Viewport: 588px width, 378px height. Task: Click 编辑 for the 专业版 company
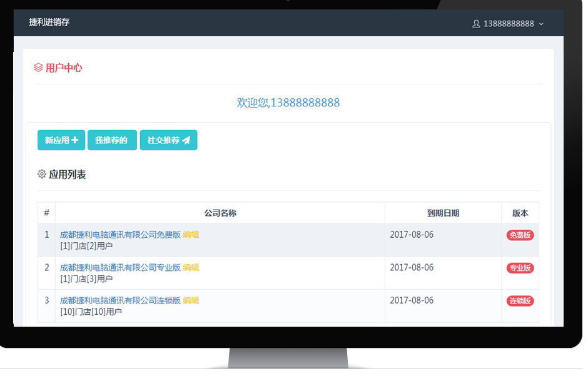[x=191, y=267]
